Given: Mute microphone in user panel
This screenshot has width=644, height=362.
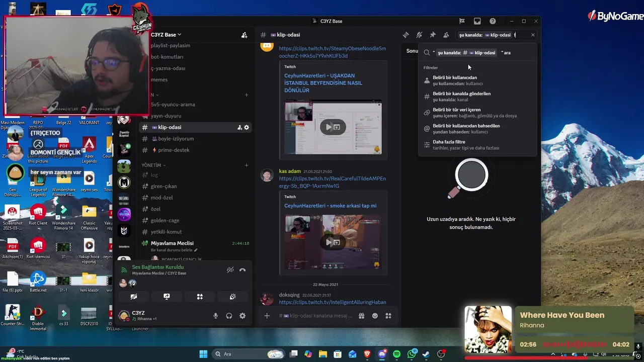Looking at the screenshot, I should point(216,316).
